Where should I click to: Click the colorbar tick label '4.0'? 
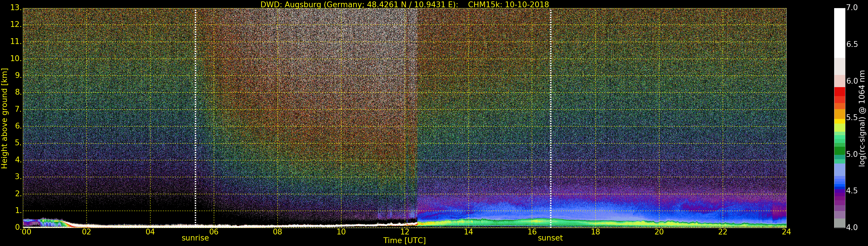click(x=852, y=227)
